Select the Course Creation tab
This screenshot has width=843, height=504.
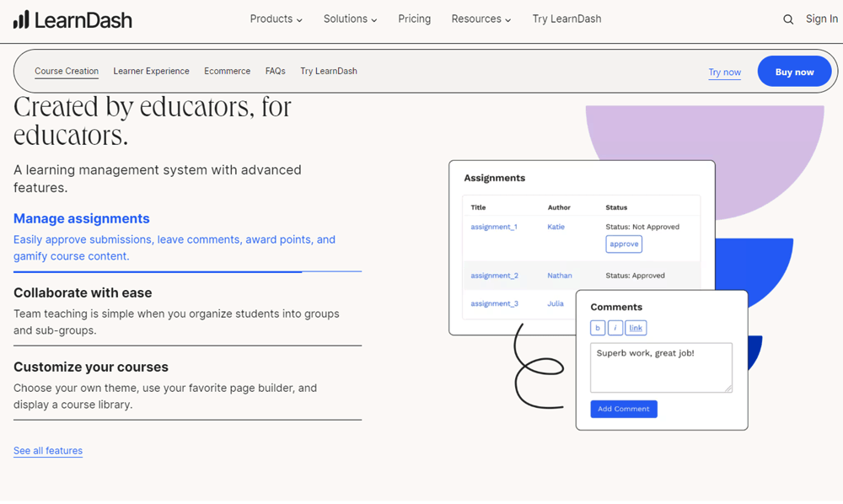click(x=67, y=72)
